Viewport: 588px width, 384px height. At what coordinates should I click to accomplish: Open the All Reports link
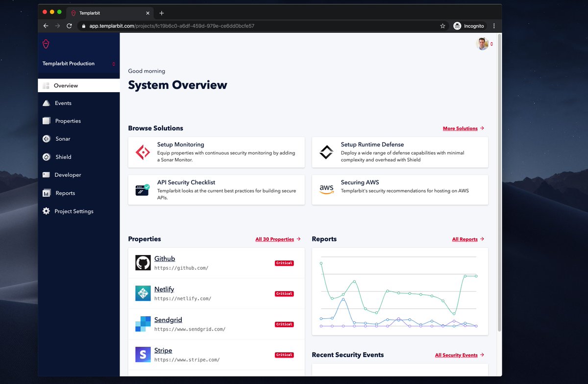coord(468,239)
